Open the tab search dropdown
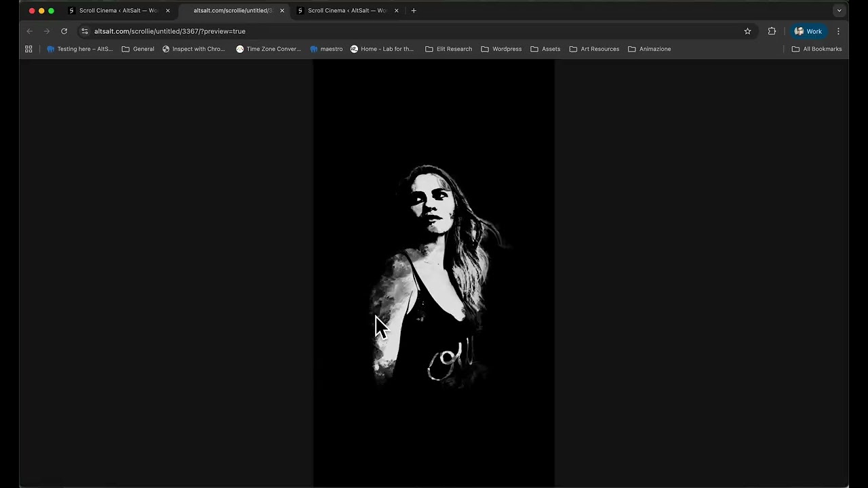868x488 pixels. click(x=839, y=11)
